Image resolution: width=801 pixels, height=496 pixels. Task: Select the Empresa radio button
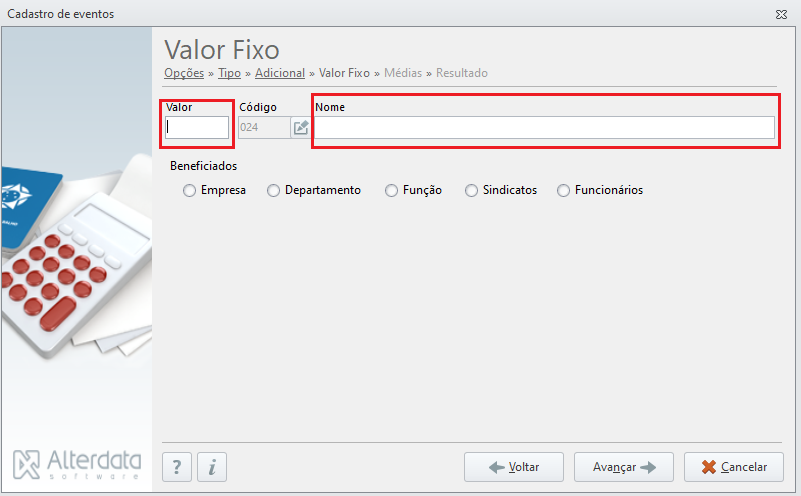pyautogui.click(x=190, y=191)
